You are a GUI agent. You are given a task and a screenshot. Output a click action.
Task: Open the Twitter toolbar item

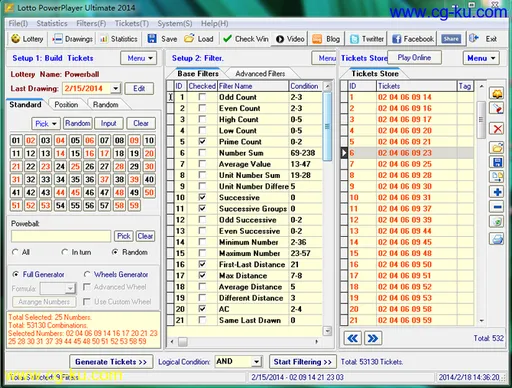tap(366, 39)
